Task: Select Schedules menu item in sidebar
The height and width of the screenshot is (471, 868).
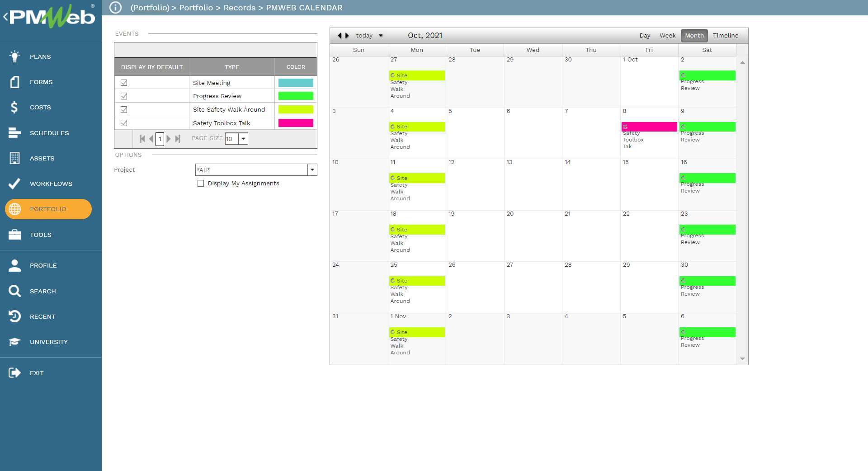Action: click(x=49, y=133)
